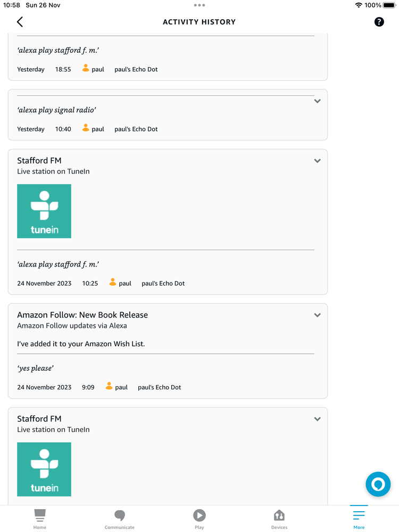Tap paul profile icon on 18:55 entry
The height and width of the screenshot is (532, 399).
coord(86,68)
